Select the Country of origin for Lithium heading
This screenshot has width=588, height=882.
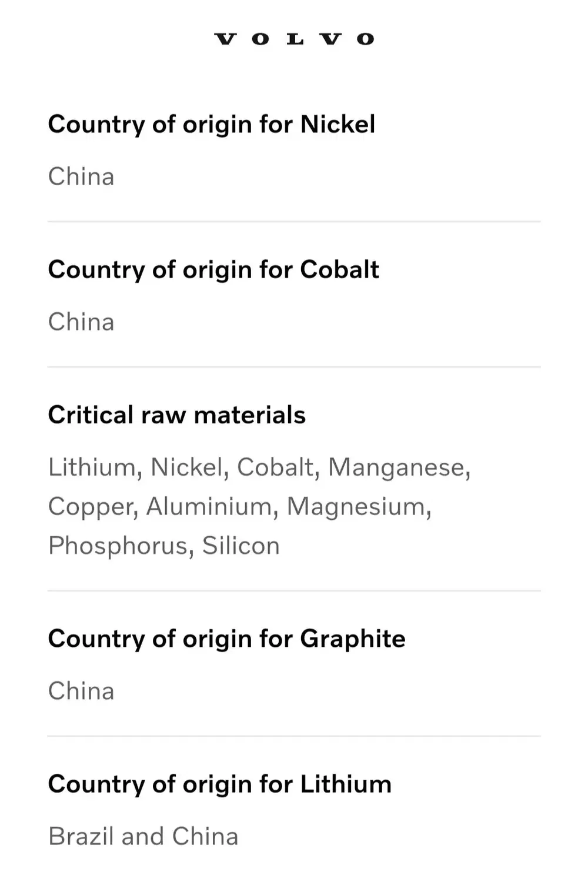pos(220,784)
